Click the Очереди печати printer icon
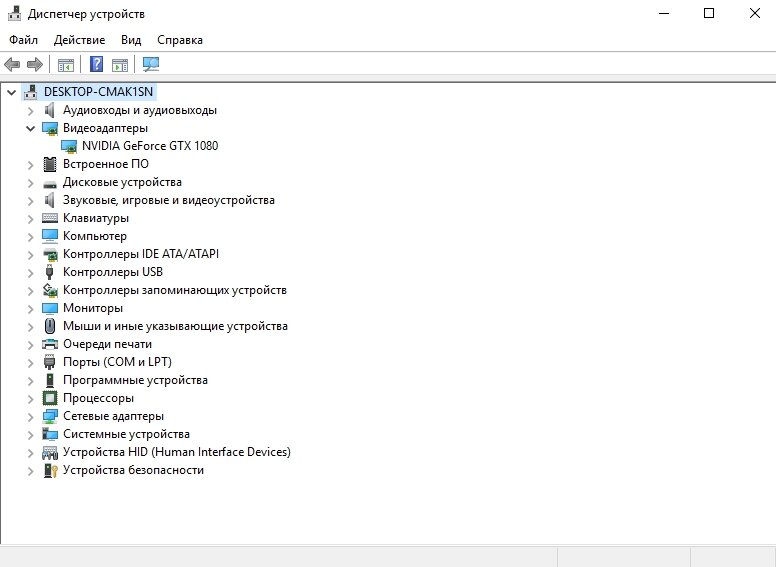 point(50,344)
